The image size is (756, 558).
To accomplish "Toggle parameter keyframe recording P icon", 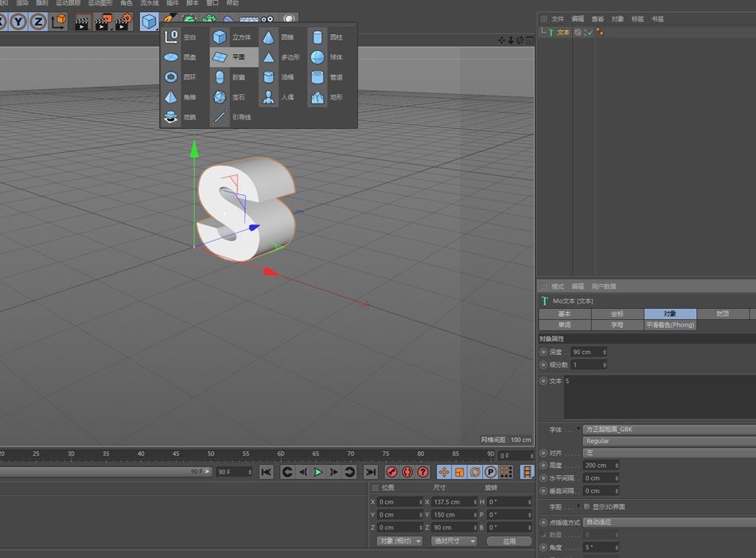I will (491, 472).
